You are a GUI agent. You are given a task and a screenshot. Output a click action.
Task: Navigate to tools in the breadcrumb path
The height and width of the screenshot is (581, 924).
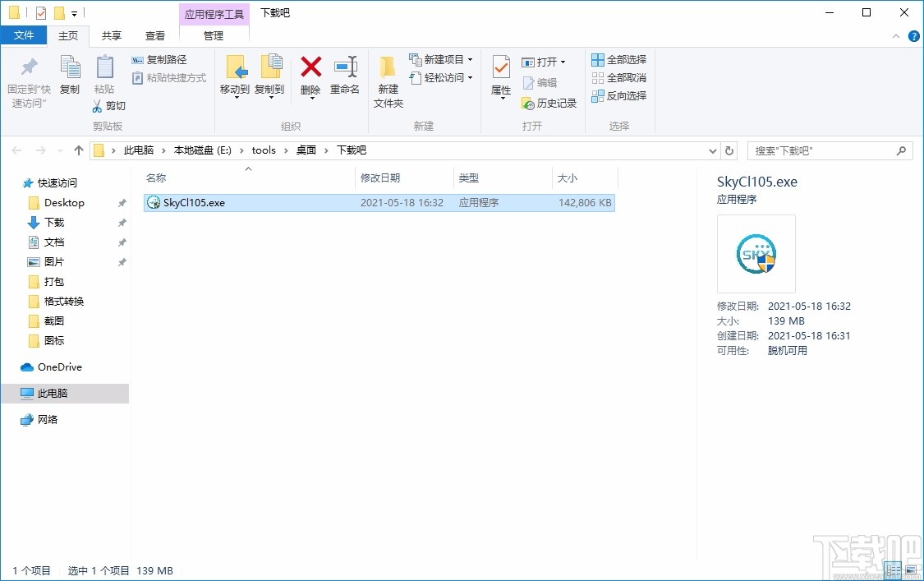click(263, 150)
